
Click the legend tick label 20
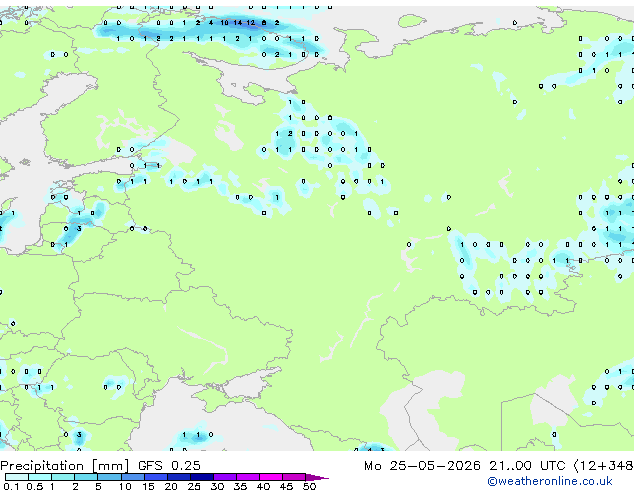(171, 486)
